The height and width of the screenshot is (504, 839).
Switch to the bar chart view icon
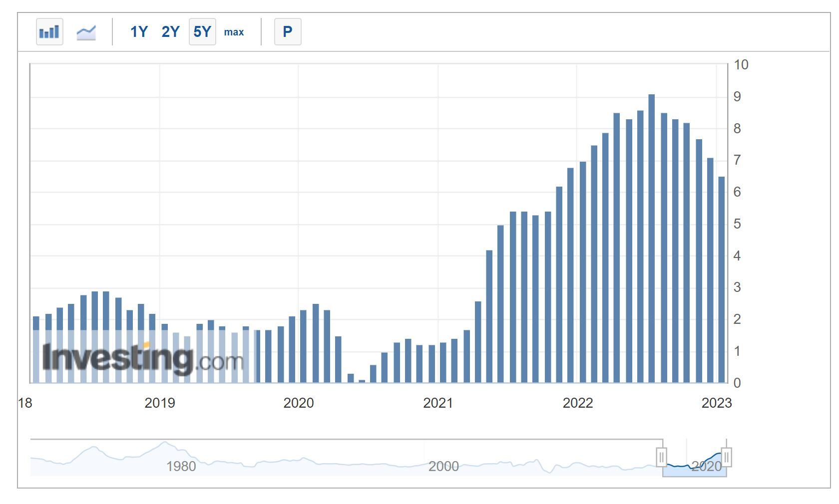[49, 32]
